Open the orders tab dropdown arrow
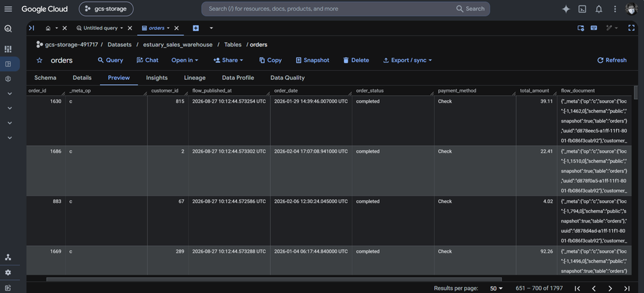Screen dimensions: 644x293 click(169, 28)
